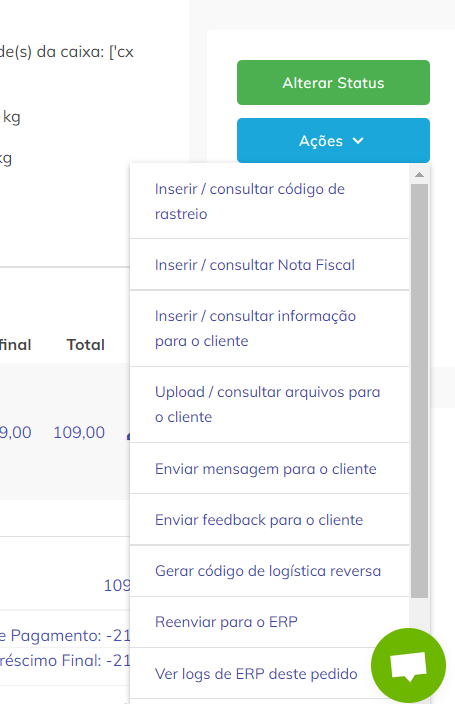
Task: Click the Alterar Status button
Action: (333, 83)
